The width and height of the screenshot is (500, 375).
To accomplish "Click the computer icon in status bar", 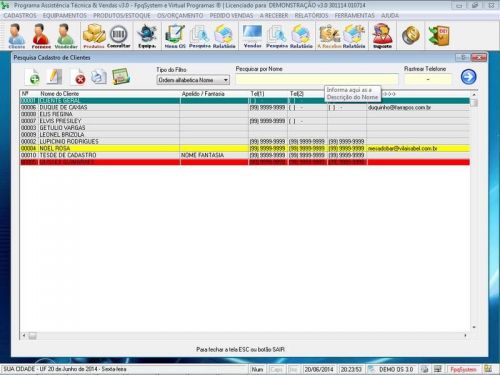I will coord(437,369).
